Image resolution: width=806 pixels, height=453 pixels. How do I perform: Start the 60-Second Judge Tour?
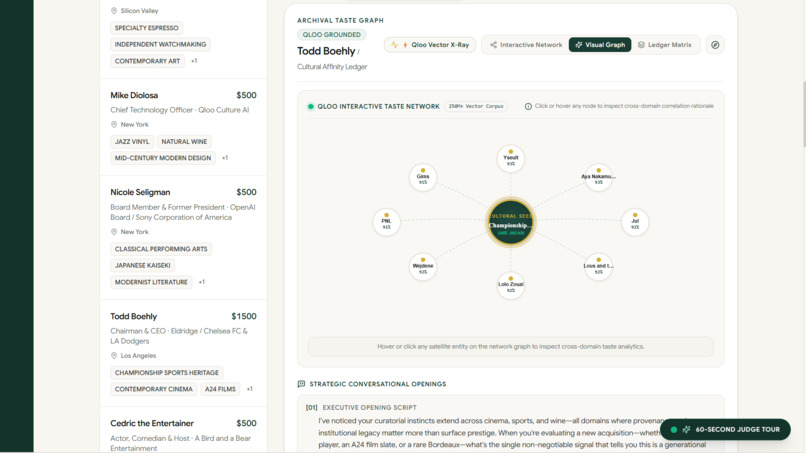click(x=725, y=429)
